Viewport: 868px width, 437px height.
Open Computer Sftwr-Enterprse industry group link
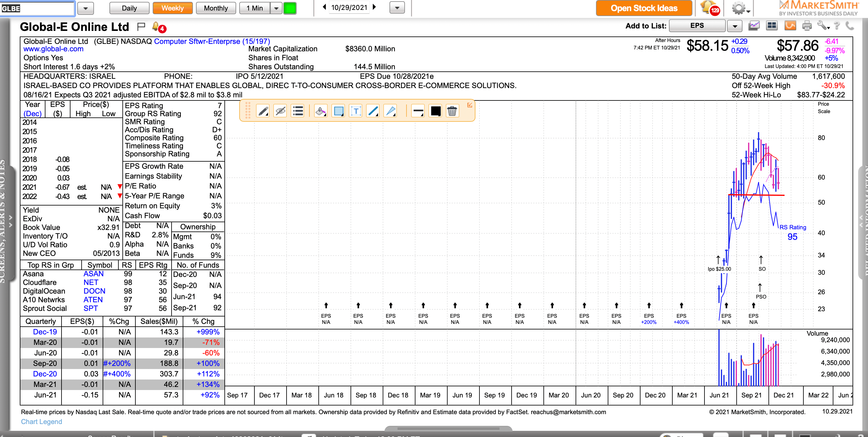click(x=212, y=41)
